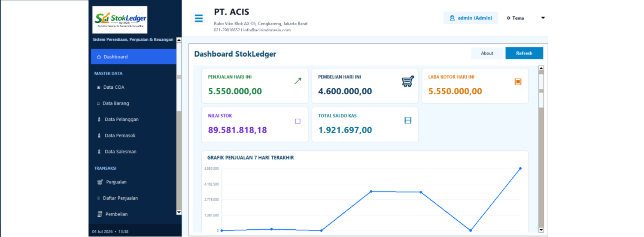The image size is (644, 237).
Task: Click the dashboard vertical scrollbar up arrow
Action: point(541,68)
